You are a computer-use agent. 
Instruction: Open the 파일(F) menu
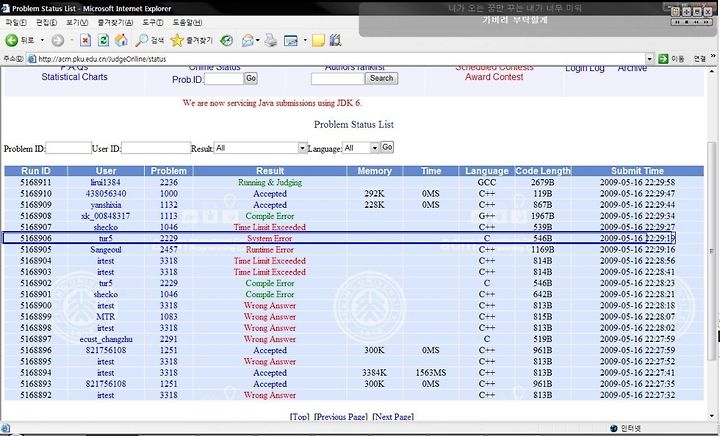point(16,22)
